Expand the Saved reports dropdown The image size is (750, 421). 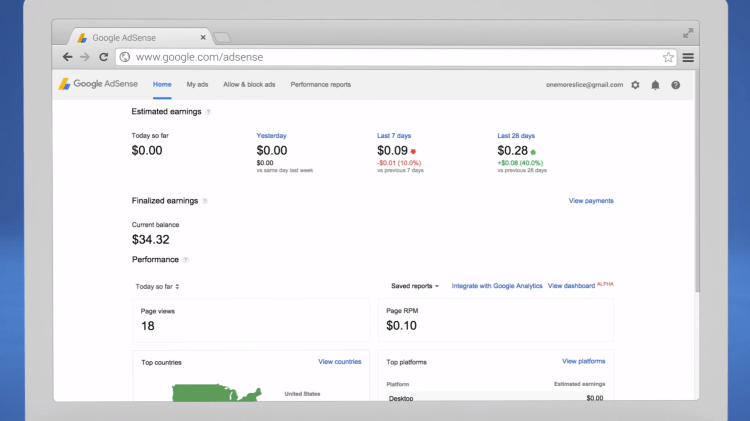[415, 286]
